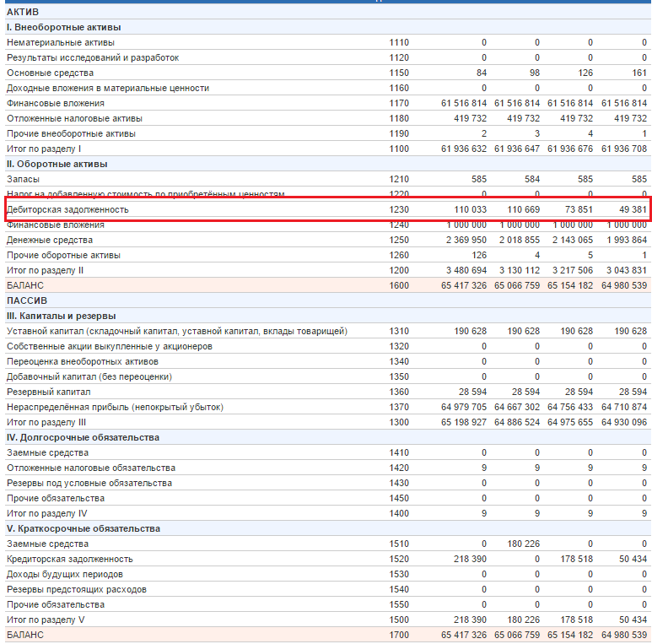The height and width of the screenshot is (644, 652).
Task: Select the "V. Краткосрочные обязательства" heading
Action: (x=83, y=528)
